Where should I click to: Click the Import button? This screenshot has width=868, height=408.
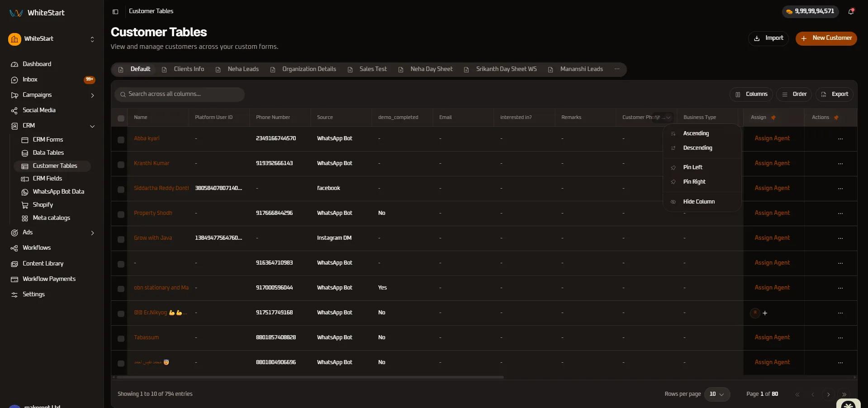tap(768, 38)
